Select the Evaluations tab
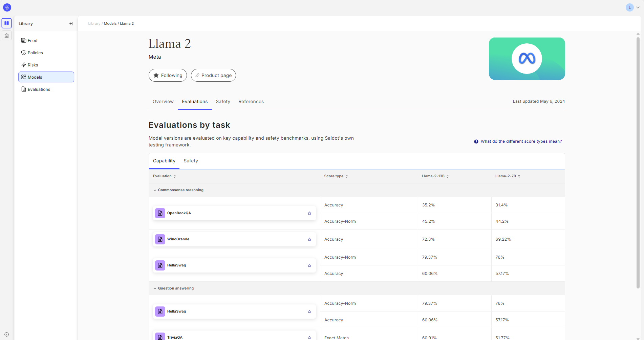 click(x=195, y=101)
